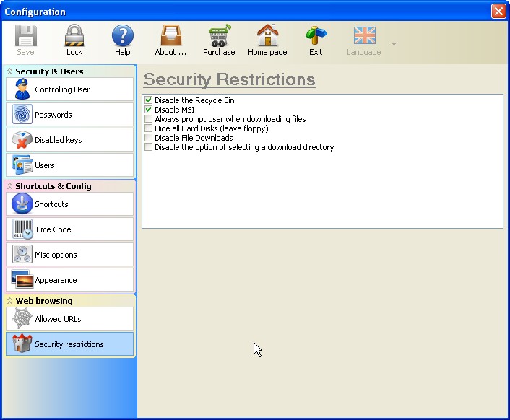Click the Exit signpost icon
The image size is (510, 420).
316,35
